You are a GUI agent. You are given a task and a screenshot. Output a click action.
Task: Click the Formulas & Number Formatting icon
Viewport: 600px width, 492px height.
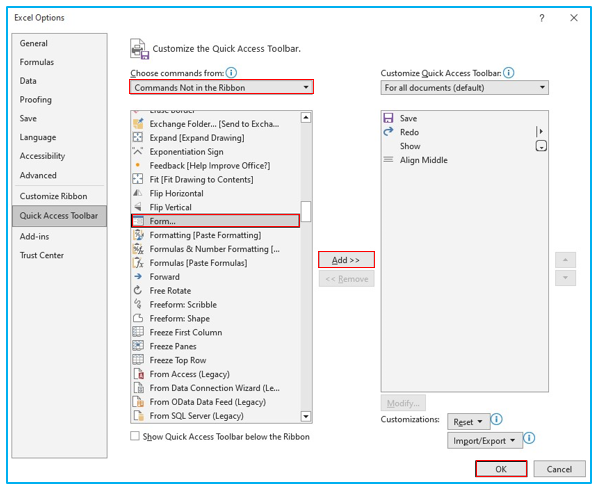click(x=138, y=249)
